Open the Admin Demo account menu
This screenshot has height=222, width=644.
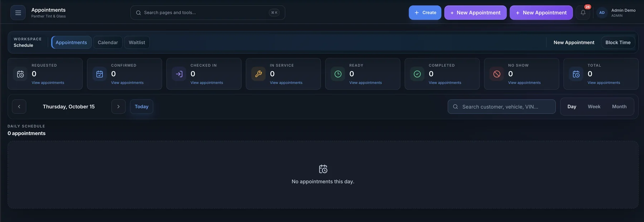(616, 13)
